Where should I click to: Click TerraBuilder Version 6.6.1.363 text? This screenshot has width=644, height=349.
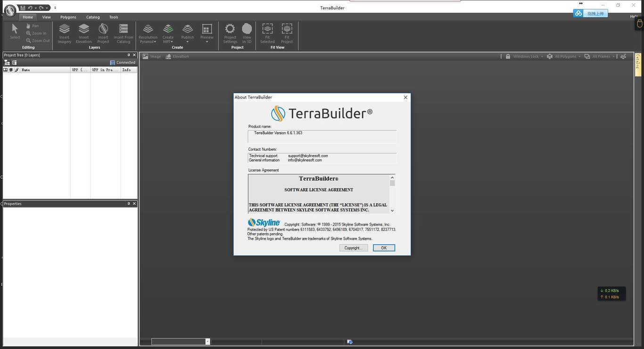coord(278,133)
